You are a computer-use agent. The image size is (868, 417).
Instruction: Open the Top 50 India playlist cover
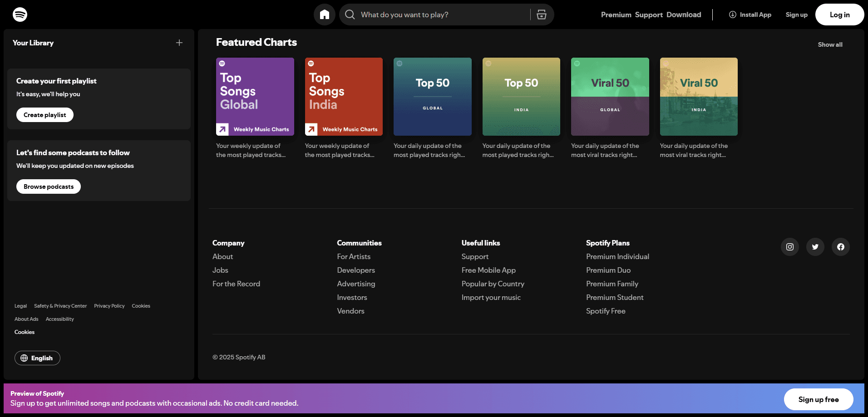pos(521,97)
